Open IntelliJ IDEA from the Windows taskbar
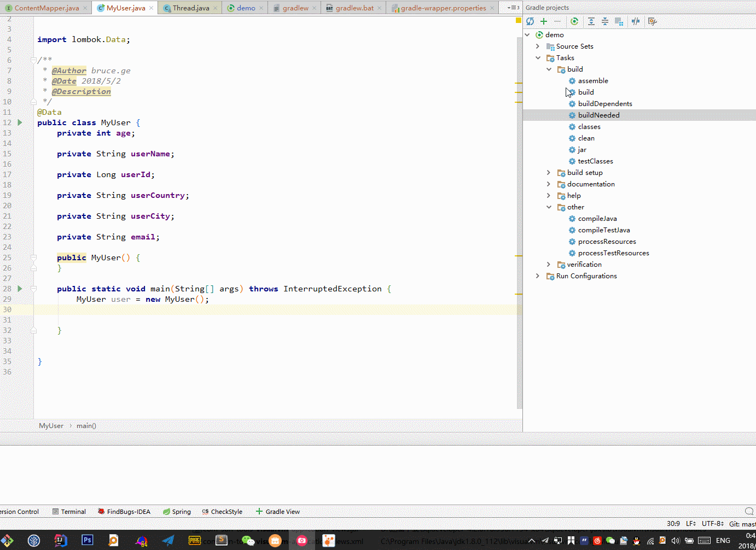Image resolution: width=756 pixels, height=550 pixels. point(61,540)
